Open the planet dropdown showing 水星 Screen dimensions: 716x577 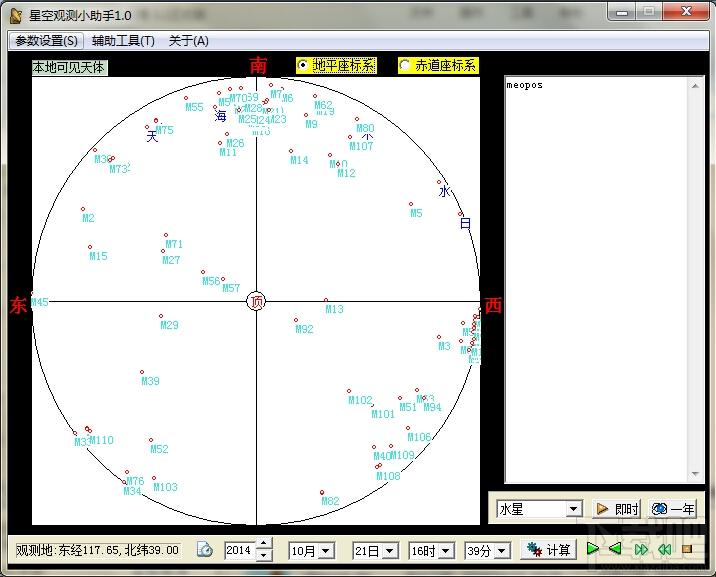point(574,509)
